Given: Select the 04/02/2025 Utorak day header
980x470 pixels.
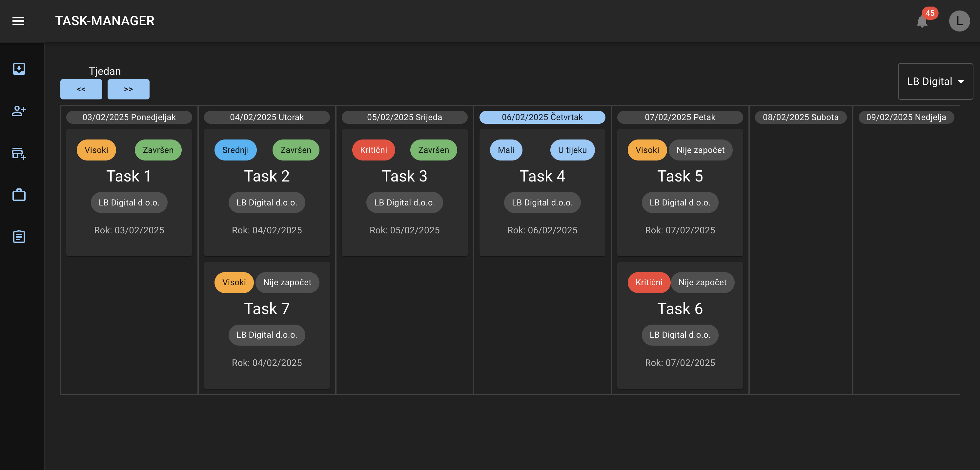Looking at the screenshot, I should pos(267,117).
